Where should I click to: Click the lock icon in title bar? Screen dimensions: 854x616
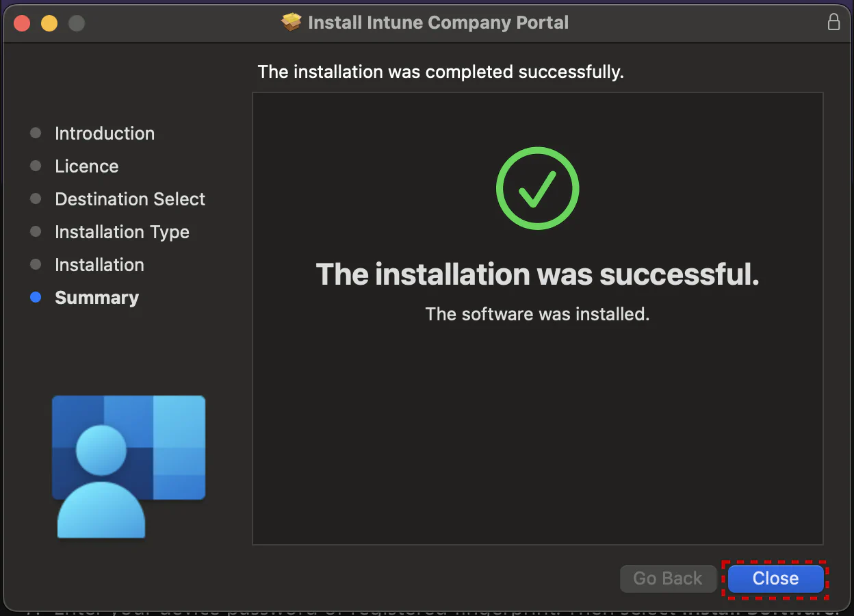(833, 22)
